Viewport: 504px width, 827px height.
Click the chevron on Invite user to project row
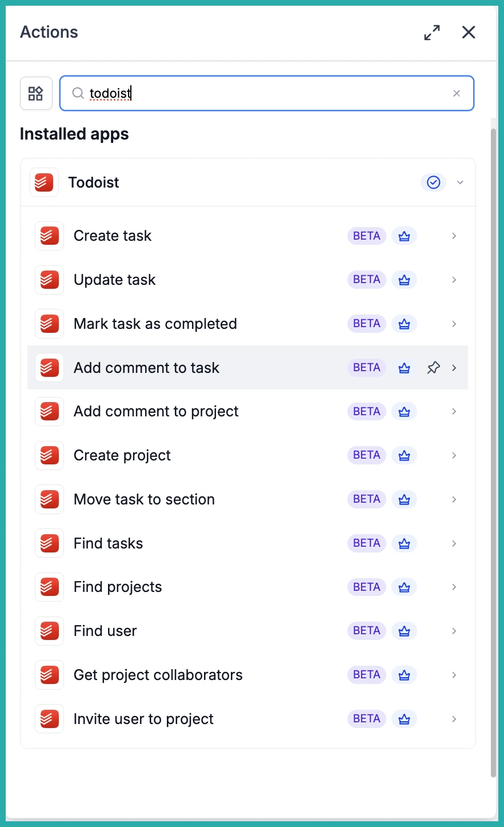coord(454,719)
